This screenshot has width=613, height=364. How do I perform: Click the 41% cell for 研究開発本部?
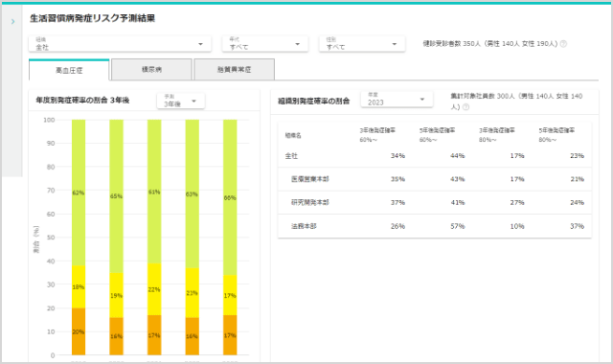click(x=458, y=202)
